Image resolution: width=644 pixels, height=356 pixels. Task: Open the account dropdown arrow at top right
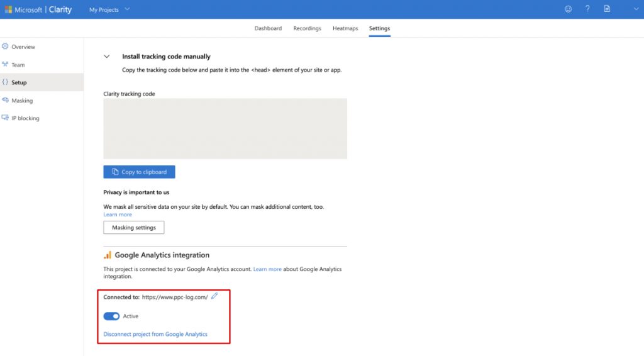tap(636, 9)
